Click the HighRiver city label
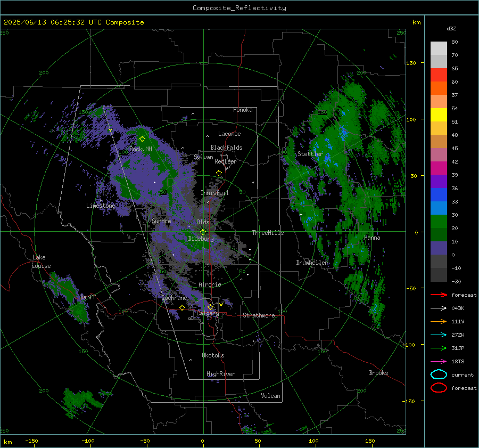 pyautogui.click(x=221, y=374)
